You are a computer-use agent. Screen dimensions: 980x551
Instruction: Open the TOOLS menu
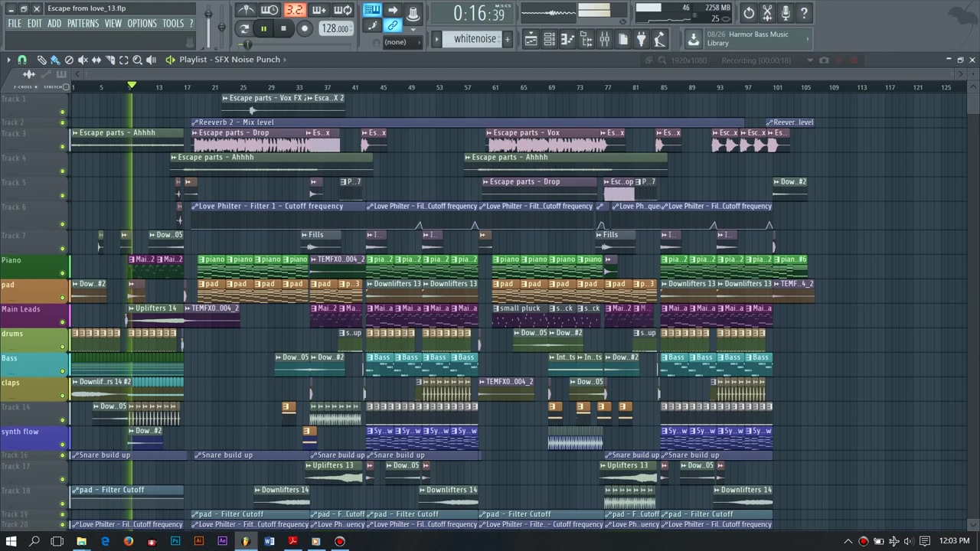coord(173,24)
